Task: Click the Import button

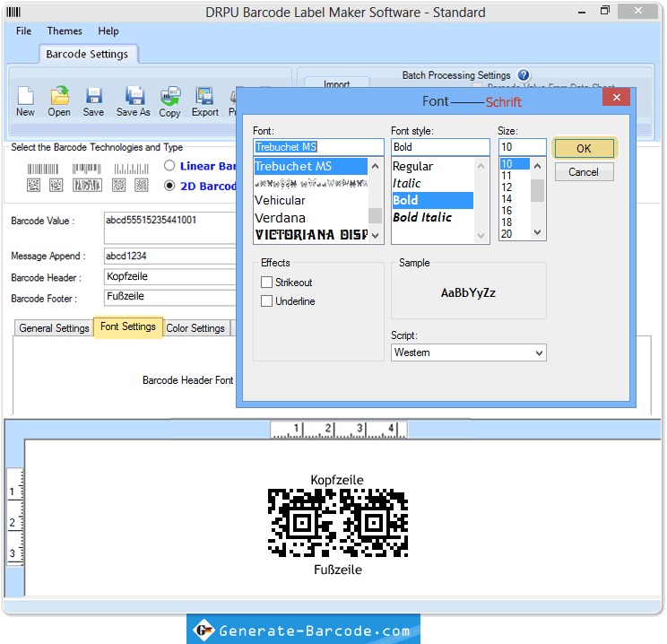Action: (x=337, y=83)
